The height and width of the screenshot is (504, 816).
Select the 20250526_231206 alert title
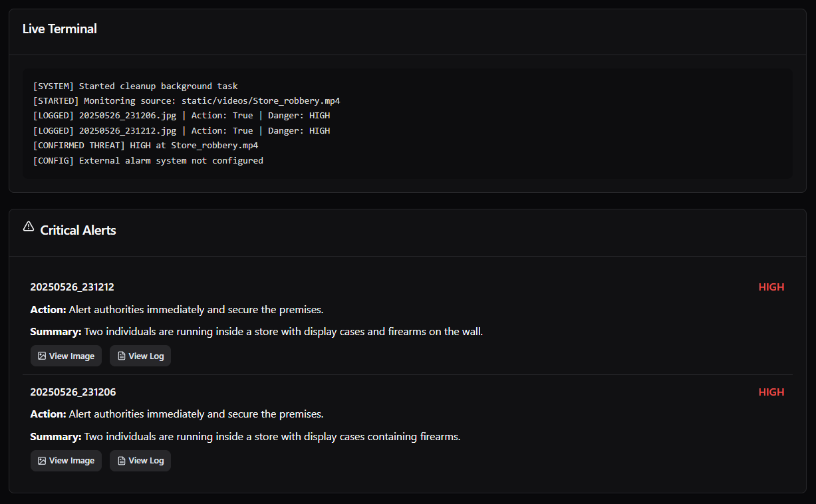coord(73,392)
